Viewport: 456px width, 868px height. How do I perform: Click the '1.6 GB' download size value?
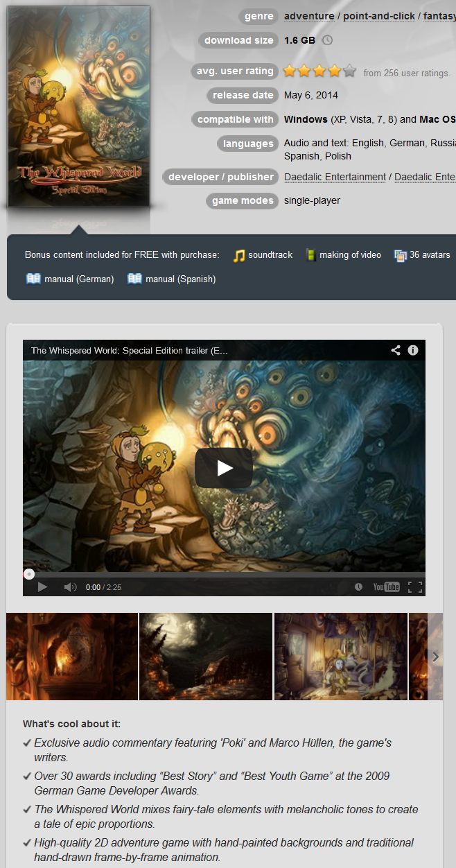tap(299, 40)
